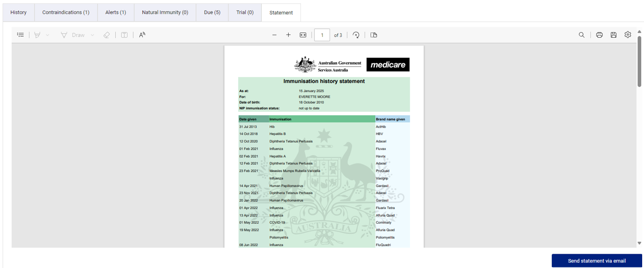Open the PDF table of contents panel

[x=20, y=35]
